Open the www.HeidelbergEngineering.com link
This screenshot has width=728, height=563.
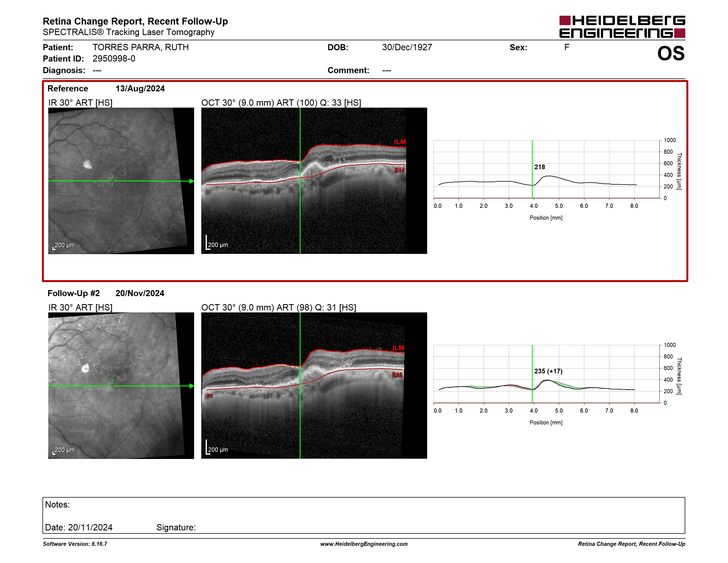tap(364, 544)
